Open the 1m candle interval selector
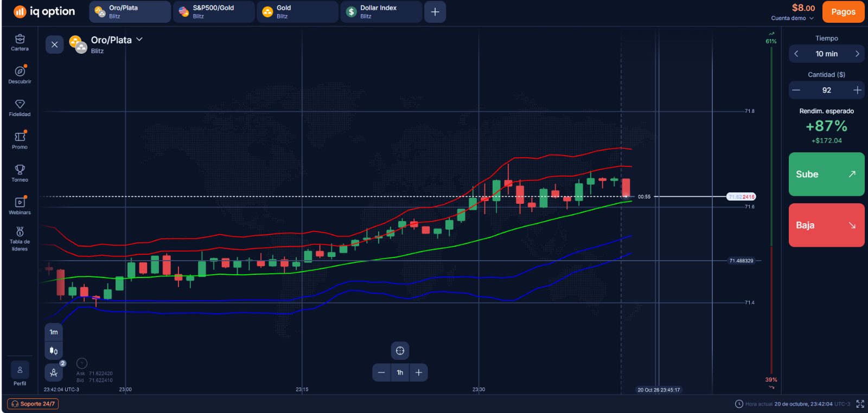Image resolution: width=868 pixels, height=413 pixels. click(54, 332)
